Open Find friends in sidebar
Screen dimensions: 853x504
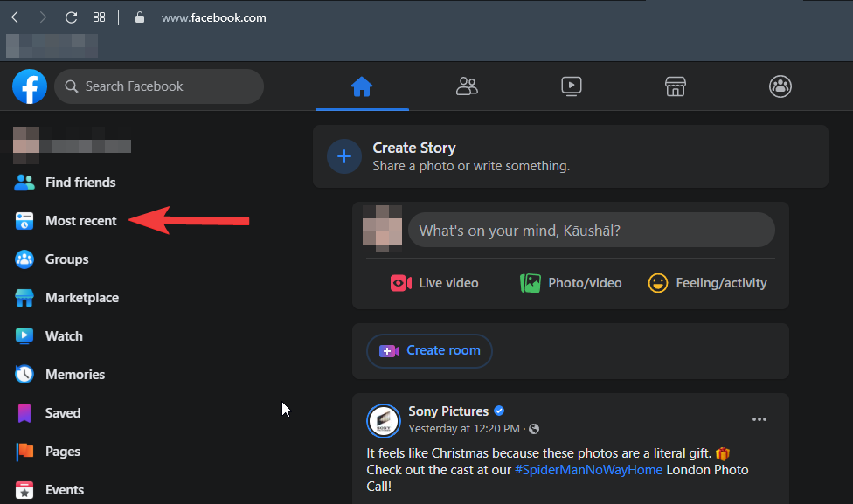pyautogui.click(x=80, y=183)
